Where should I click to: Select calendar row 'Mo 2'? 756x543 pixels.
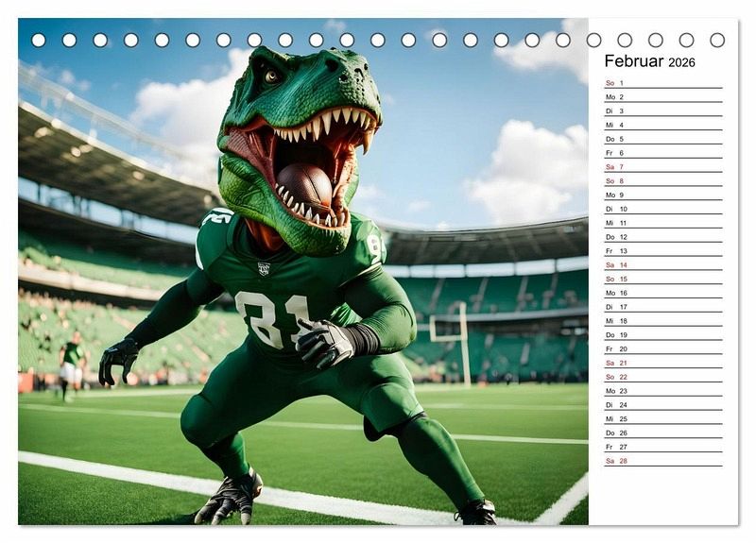[x=663, y=97]
